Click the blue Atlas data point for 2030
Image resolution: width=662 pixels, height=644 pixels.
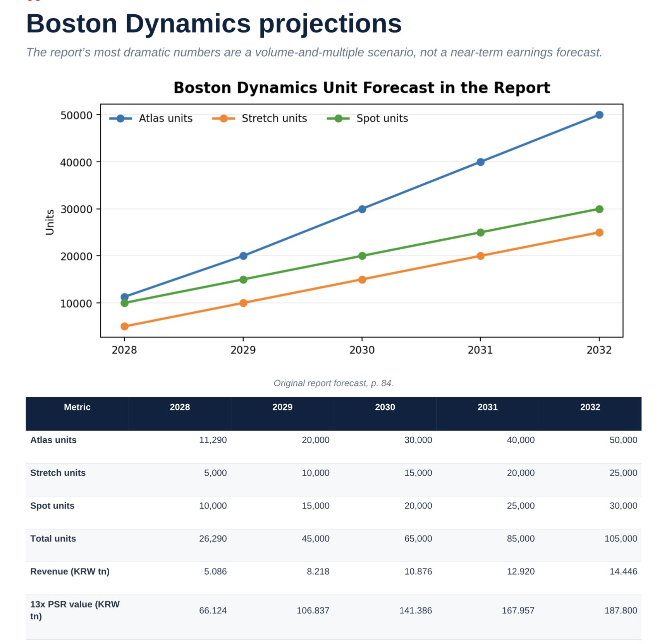click(x=362, y=209)
